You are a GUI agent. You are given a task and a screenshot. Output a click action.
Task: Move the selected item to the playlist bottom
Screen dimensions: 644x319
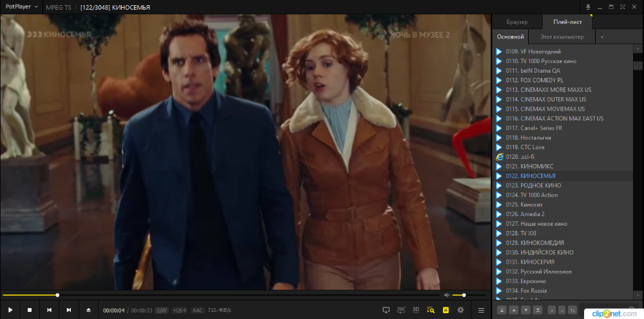[x=537, y=310]
